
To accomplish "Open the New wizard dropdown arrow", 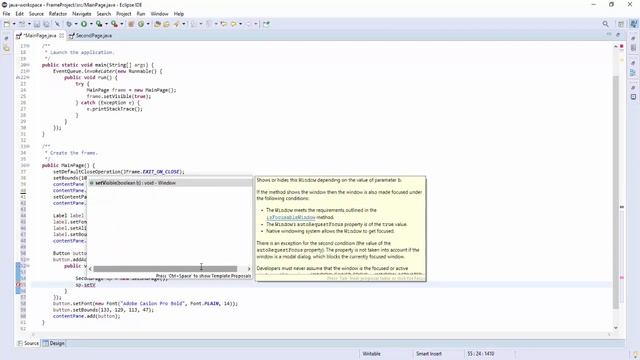I will [14, 24].
